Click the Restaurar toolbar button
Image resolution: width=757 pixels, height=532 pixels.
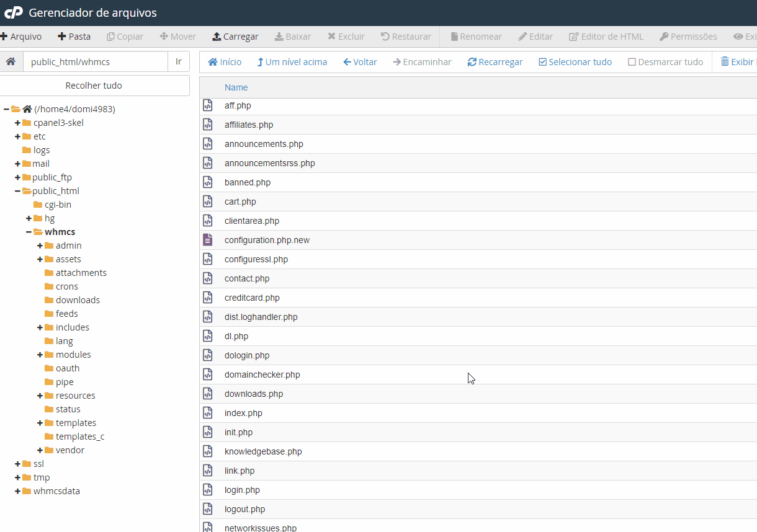[406, 37]
